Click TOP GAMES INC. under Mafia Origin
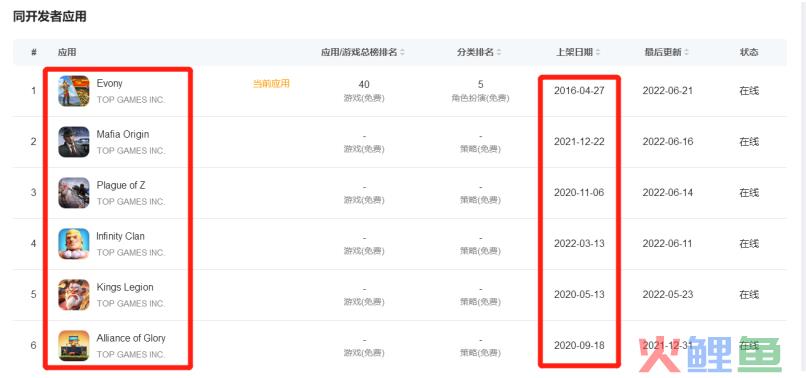The height and width of the screenshot is (378, 806). pos(131,151)
